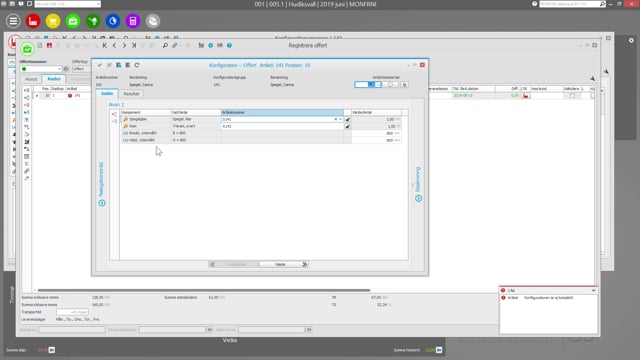Click the Komponent column header
The image size is (640, 360).
click(146, 112)
